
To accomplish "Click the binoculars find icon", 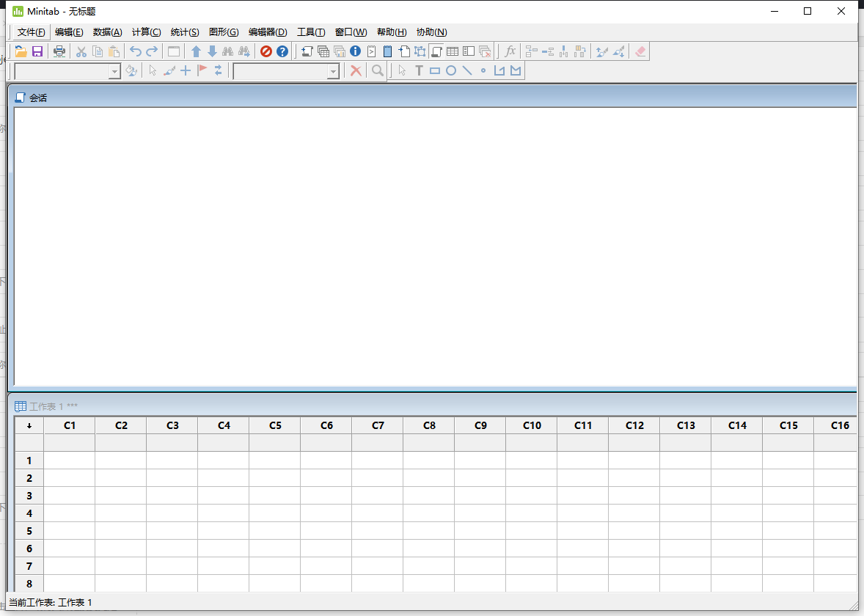I will (227, 51).
